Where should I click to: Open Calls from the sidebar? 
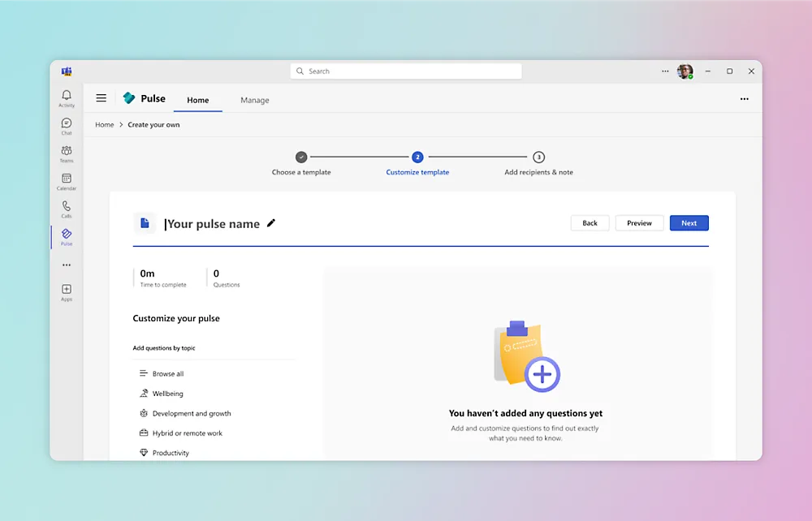(x=67, y=209)
